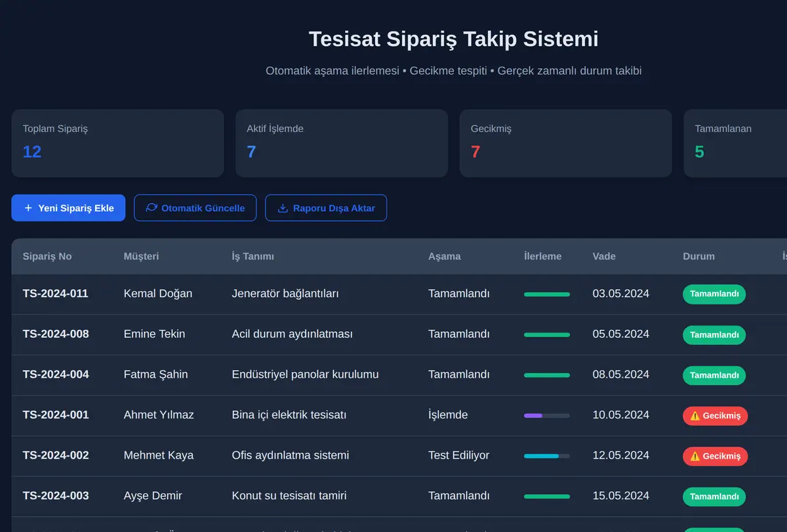Image resolution: width=787 pixels, height=532 pixels.
Task: Click customer name Emine Tekin
Action: pyautogui.click(x=154, y=334)
